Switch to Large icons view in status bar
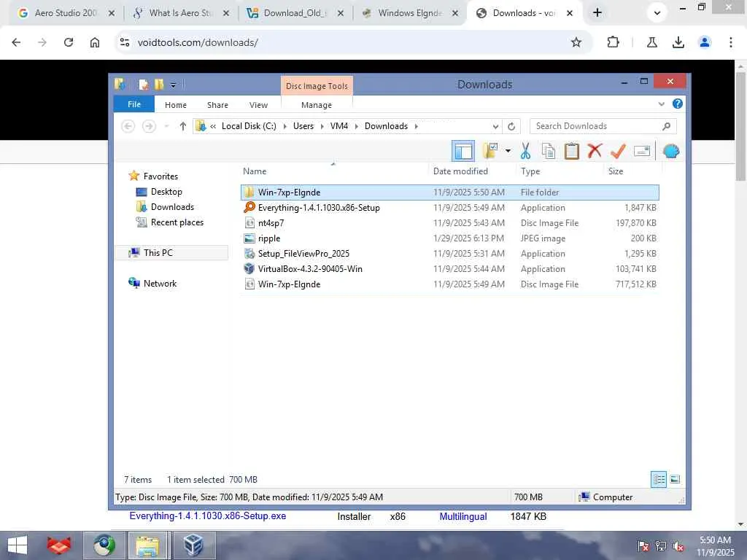Viewport: 747px width, 560px height. click(x=675, y=479)
